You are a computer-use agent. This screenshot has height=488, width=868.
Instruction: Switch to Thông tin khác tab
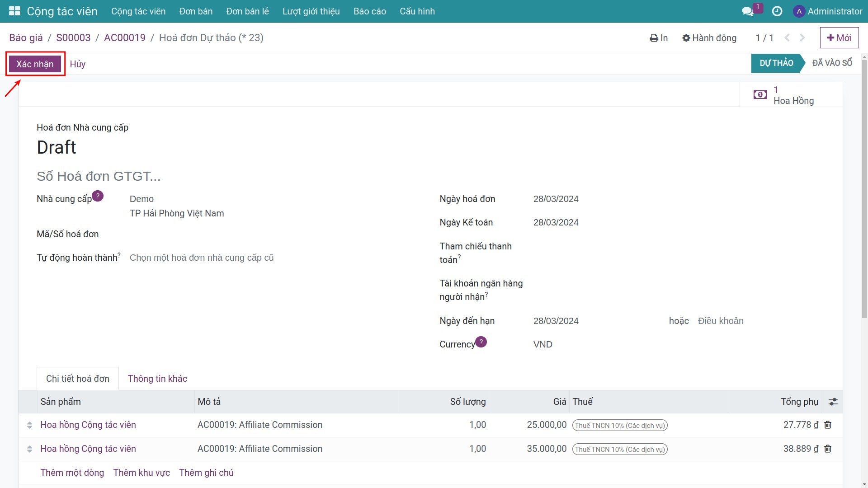157,379
